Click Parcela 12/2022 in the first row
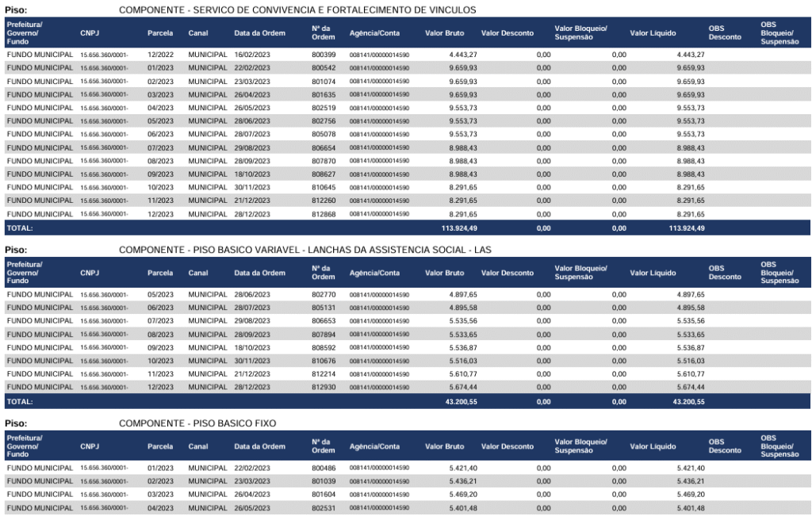Screen dimensions: 812x516 tap(160, 53)
